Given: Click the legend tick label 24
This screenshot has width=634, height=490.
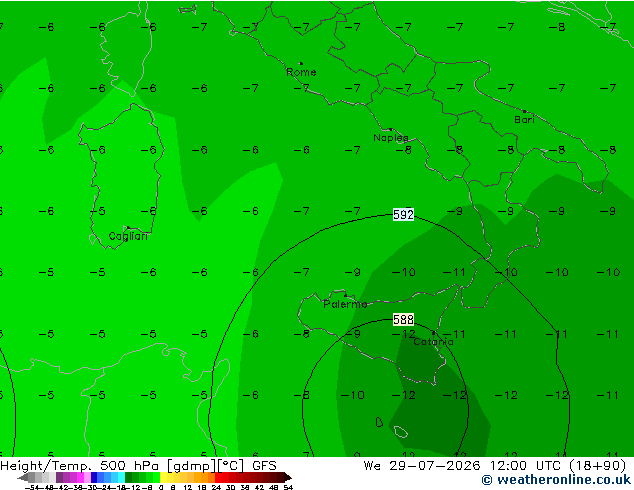Looking at the screenshot, I should [216, 487].
